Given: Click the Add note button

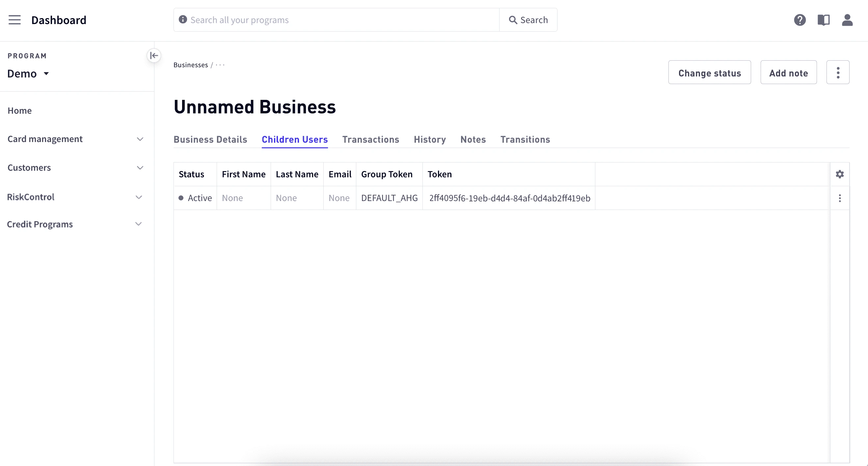Looking at the screenshot, I should click(789, 73).
